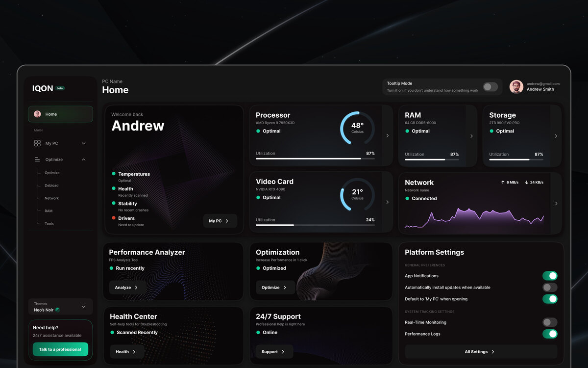The height and width of the screenshot is (368, 588).
Task: Click the Support button
Action: coord(274,351)
